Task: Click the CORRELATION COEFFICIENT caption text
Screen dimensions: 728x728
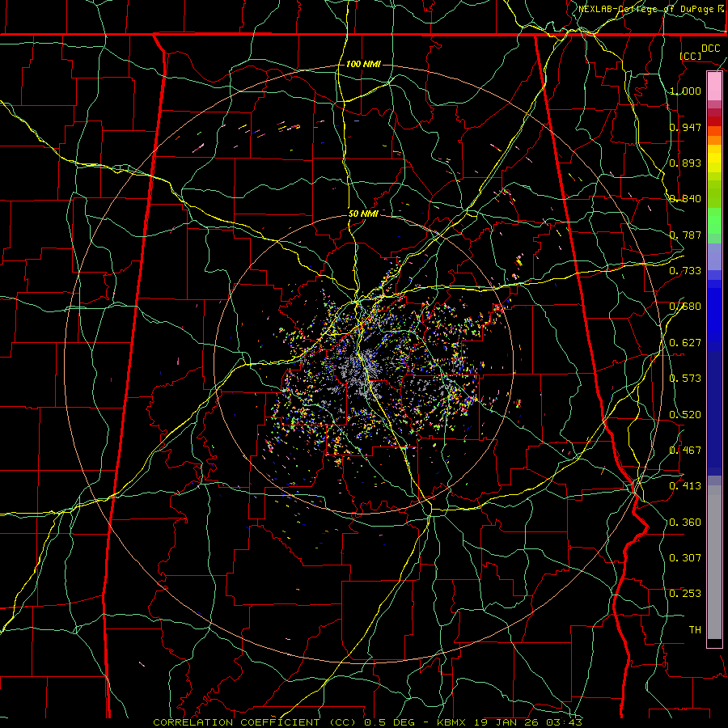Action: click(x=367, y=722)
